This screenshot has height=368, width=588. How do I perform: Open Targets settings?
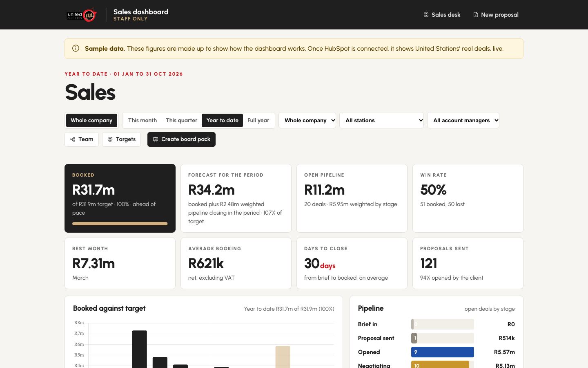click(121, 139)
